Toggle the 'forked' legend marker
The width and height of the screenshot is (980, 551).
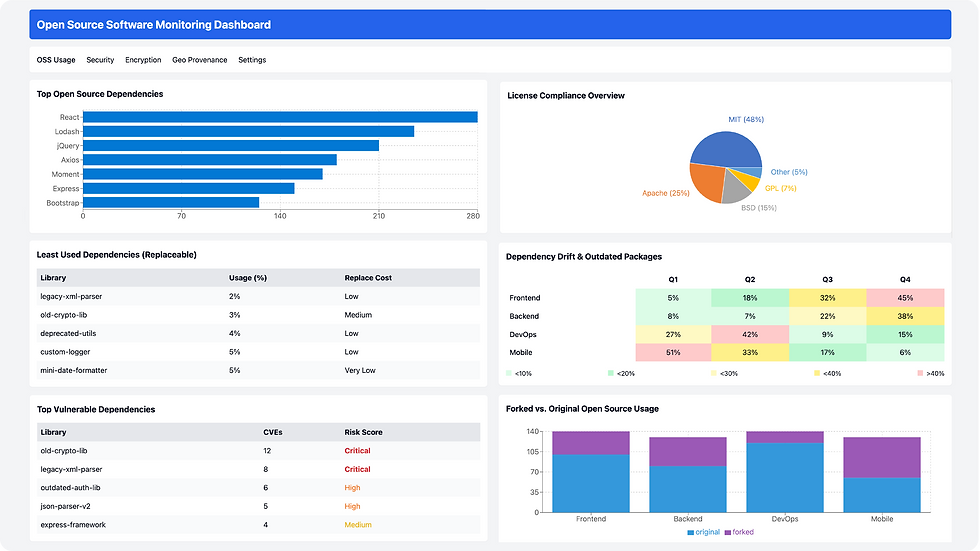[x=728, y=533]
